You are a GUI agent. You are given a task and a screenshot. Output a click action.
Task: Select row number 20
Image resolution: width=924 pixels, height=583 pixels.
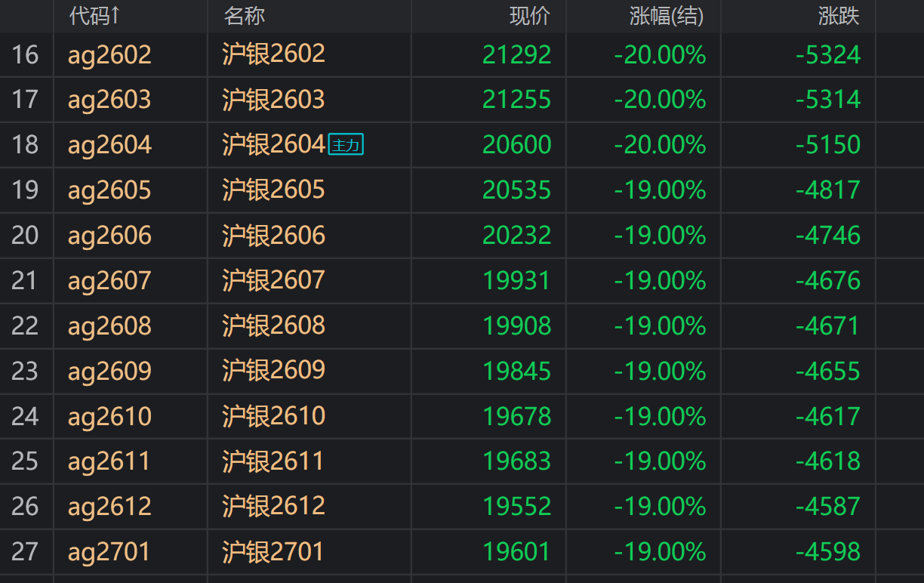(25, 235)
